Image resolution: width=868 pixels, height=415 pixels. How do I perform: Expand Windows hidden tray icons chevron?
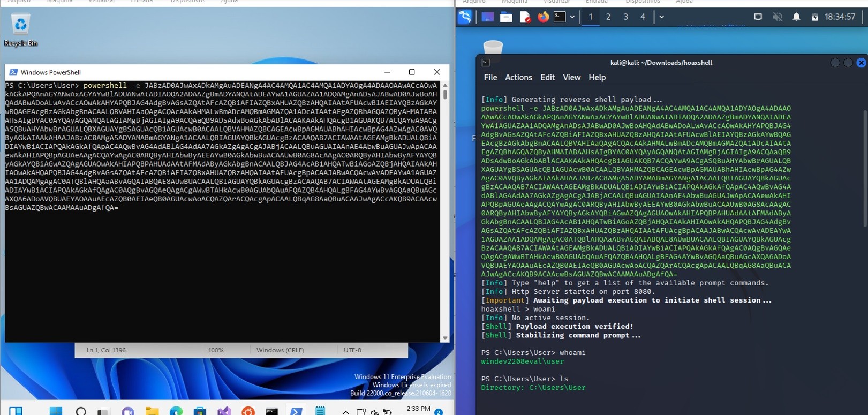coord(346,412)
